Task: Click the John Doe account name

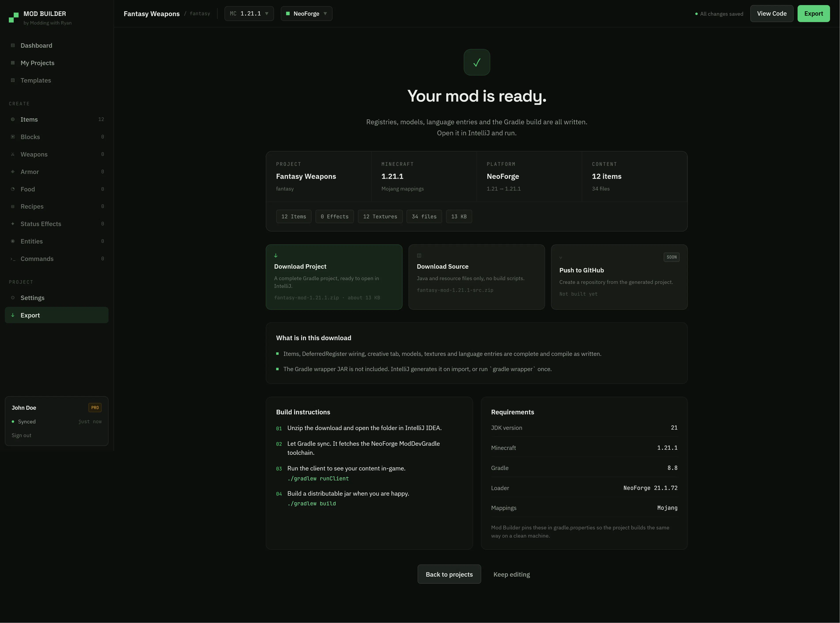Action: click(x=24, y=407)
